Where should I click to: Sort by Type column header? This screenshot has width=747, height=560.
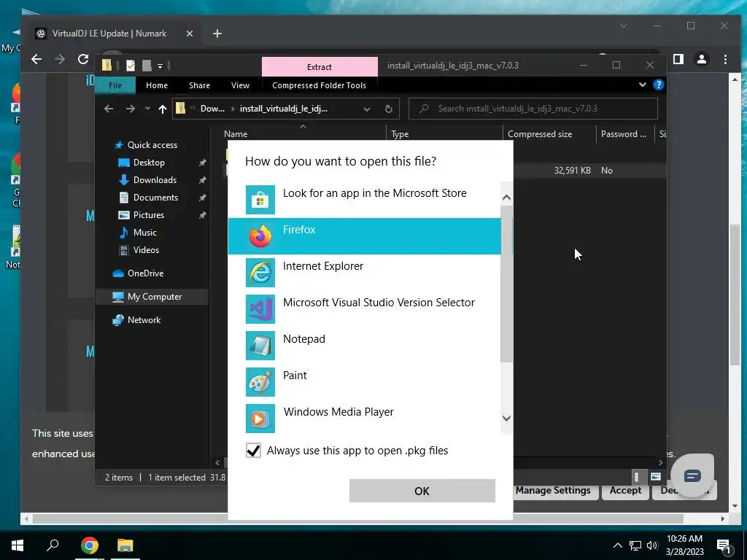(400, 134)
